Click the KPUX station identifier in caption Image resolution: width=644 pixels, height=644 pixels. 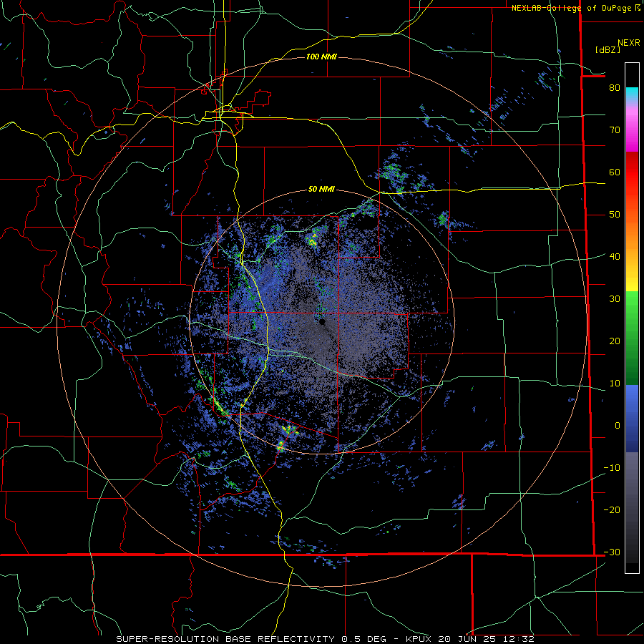419,639
